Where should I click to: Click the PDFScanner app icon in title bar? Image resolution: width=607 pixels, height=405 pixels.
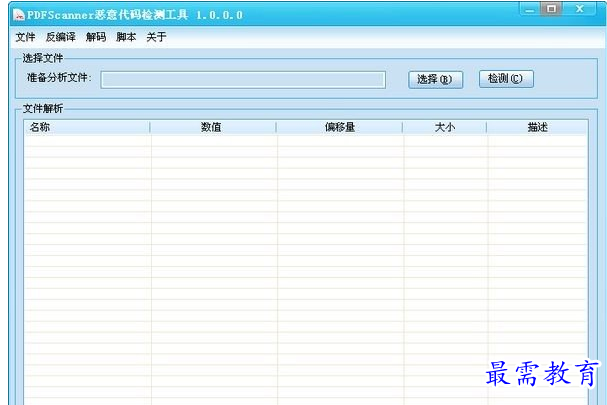pyautogui.click(x=19, y=15)
